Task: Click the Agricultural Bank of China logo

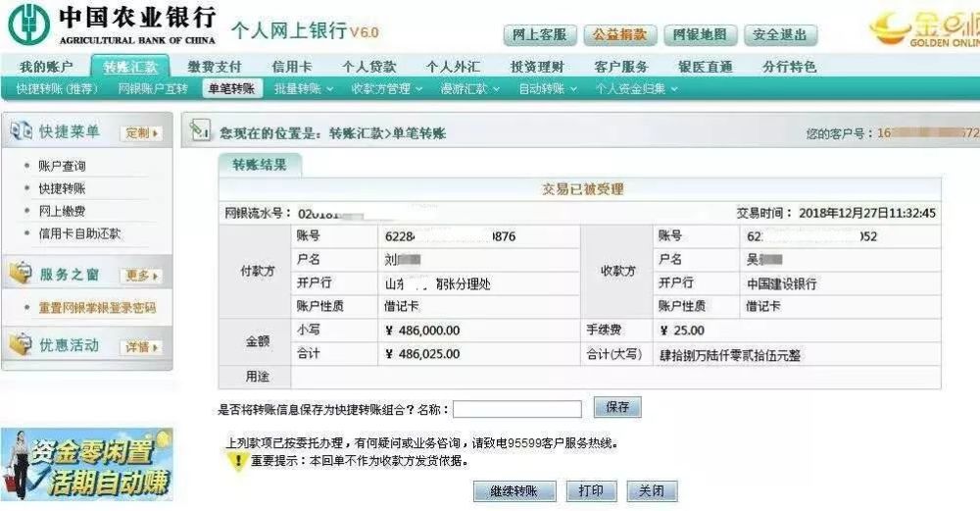Action: click(x=28, y=25)
